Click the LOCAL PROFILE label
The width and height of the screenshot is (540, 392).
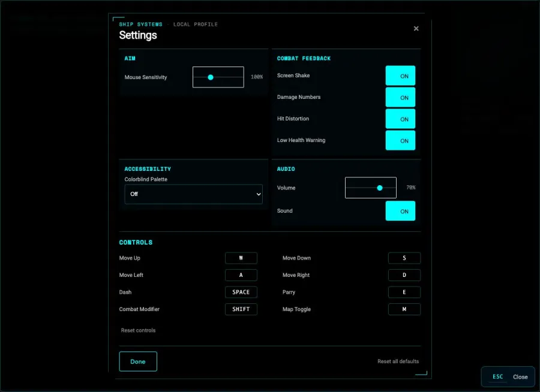point(195,25)
